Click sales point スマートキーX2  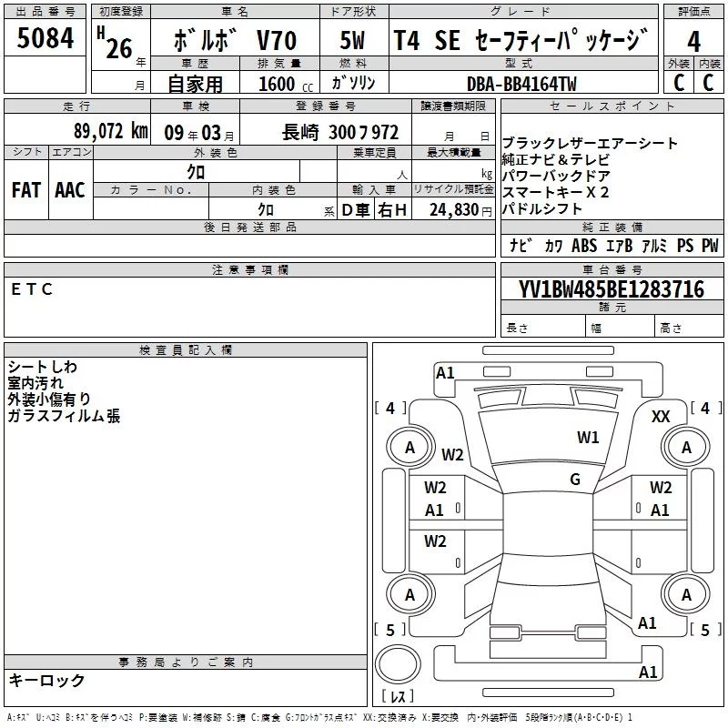[x=555, y=192]
